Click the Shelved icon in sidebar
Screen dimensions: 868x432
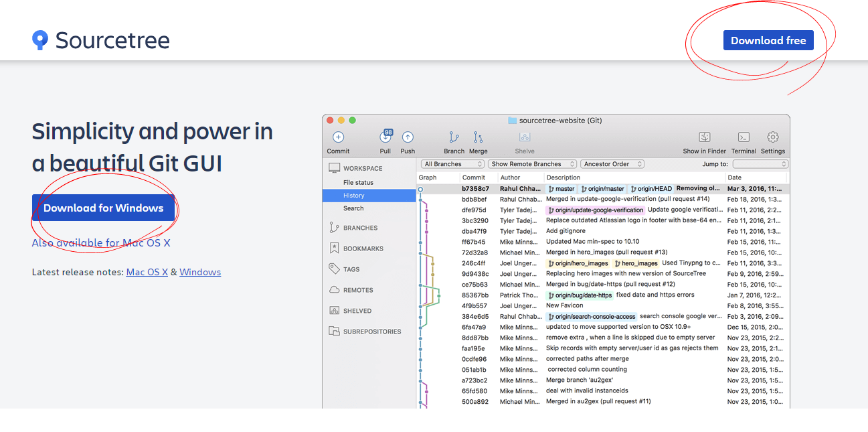[335, 311]
